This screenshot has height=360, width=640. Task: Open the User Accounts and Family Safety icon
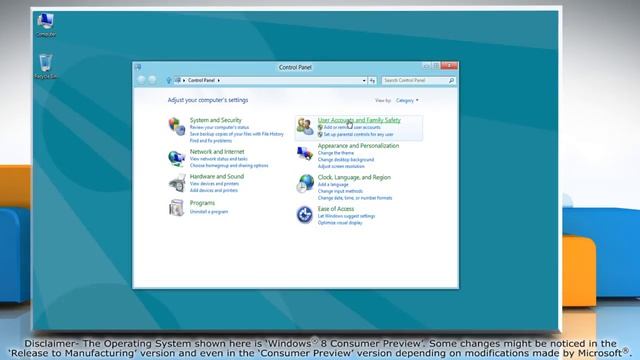(305, 127)
